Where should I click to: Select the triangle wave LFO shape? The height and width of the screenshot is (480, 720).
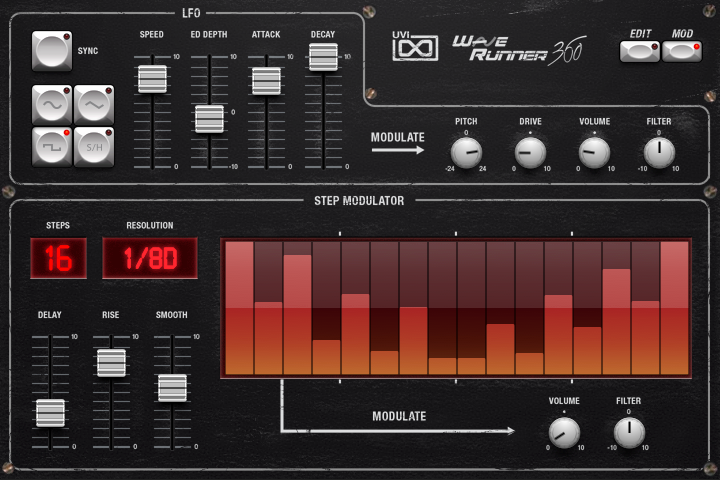pos(93,105)
